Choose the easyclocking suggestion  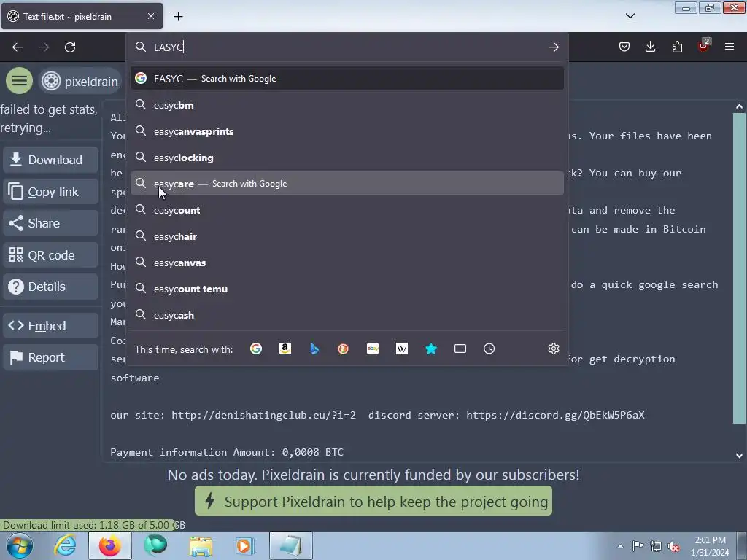tap(347, 157)
